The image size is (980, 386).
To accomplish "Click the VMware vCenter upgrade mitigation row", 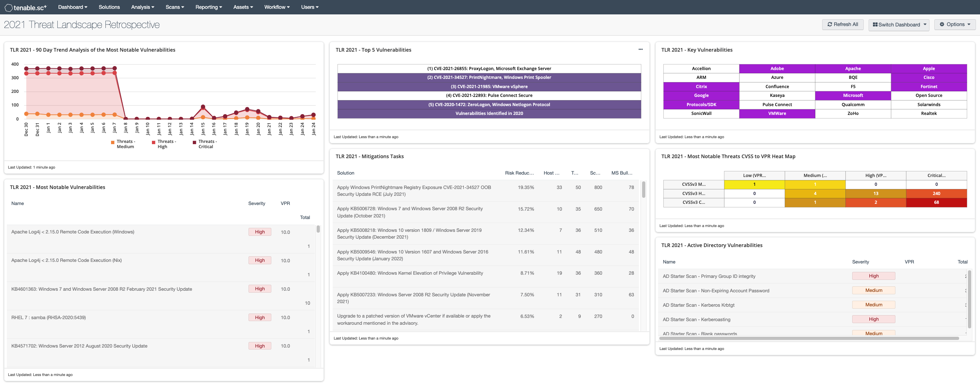I will coord(485,320).
